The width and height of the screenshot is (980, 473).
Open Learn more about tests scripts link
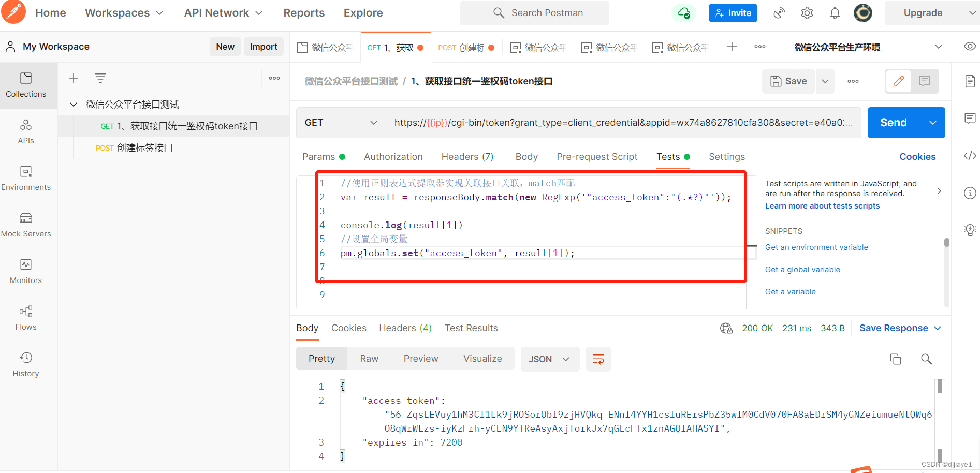click(822, 206)
